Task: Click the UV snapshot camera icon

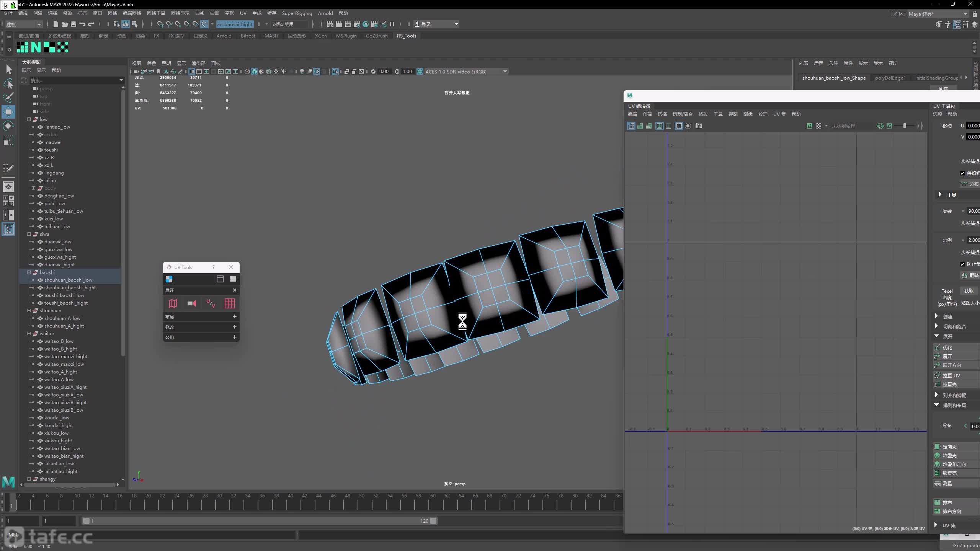Action: [699, 126]
